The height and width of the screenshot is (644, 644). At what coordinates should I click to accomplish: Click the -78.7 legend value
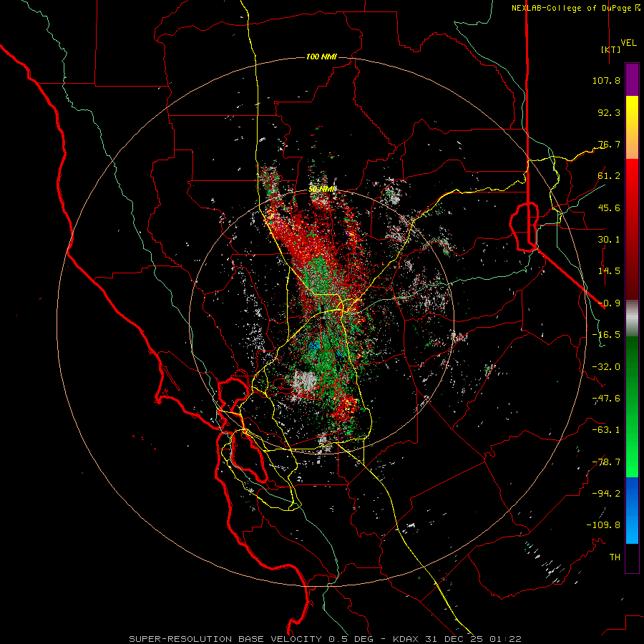[606, 462]
